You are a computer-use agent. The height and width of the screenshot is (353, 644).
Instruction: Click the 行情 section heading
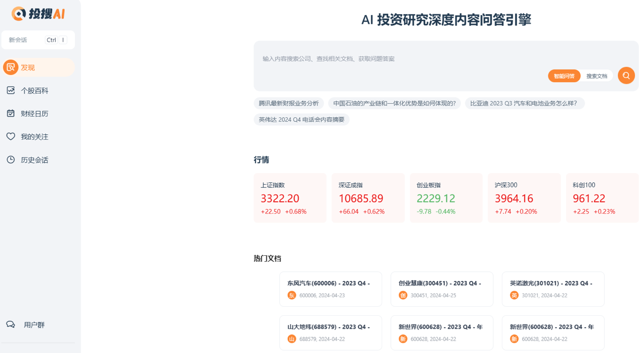pos(261,160)
